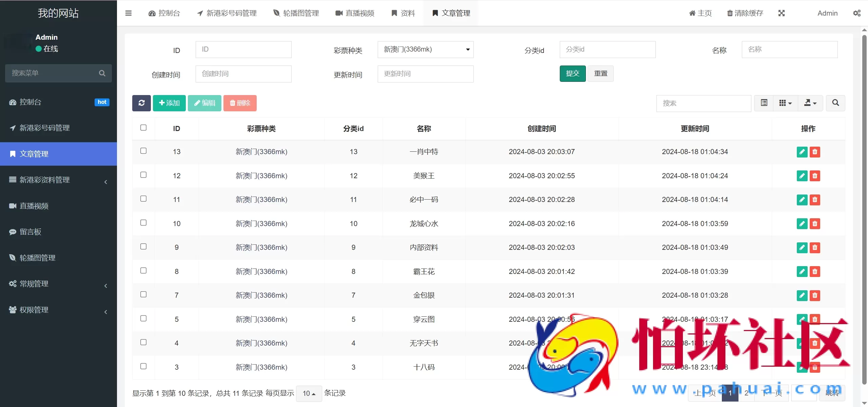The height and width of the screenshot is (407, 868).
Task: Click the sidebar collapse hamburger icon
Action: [129, 13]
